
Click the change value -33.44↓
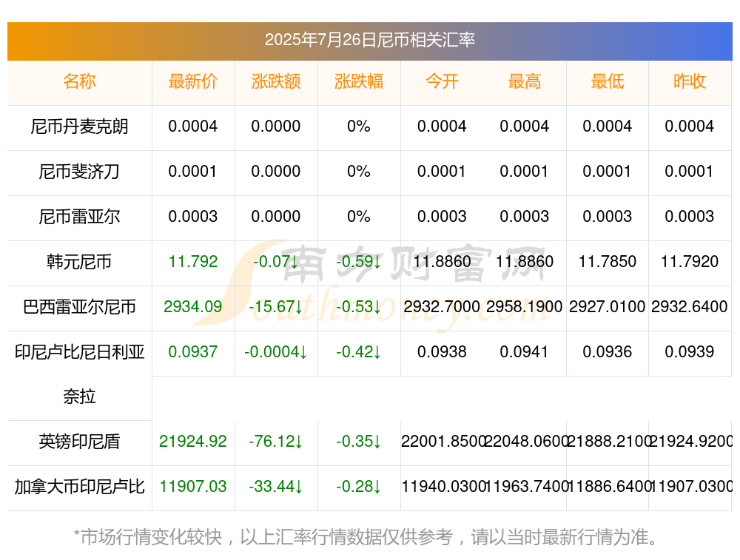275,487
